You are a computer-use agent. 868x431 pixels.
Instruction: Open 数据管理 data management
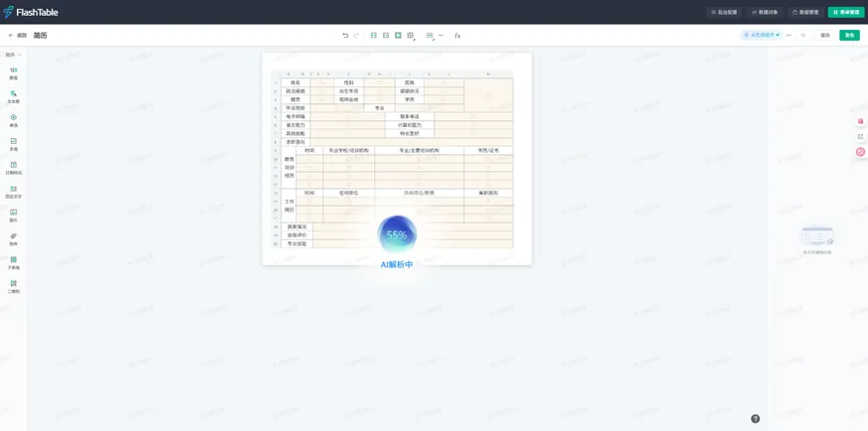[806, 12]
